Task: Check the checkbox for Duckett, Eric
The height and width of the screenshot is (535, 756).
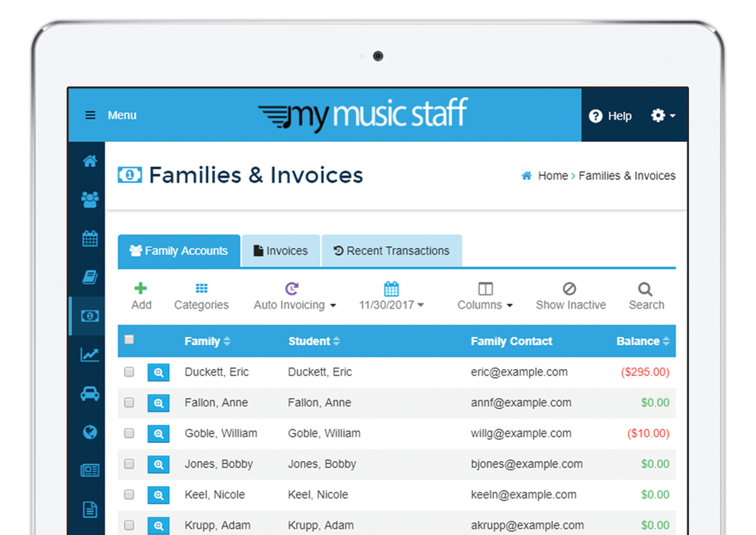Action: pyautogui.click(x=129, y=372)
